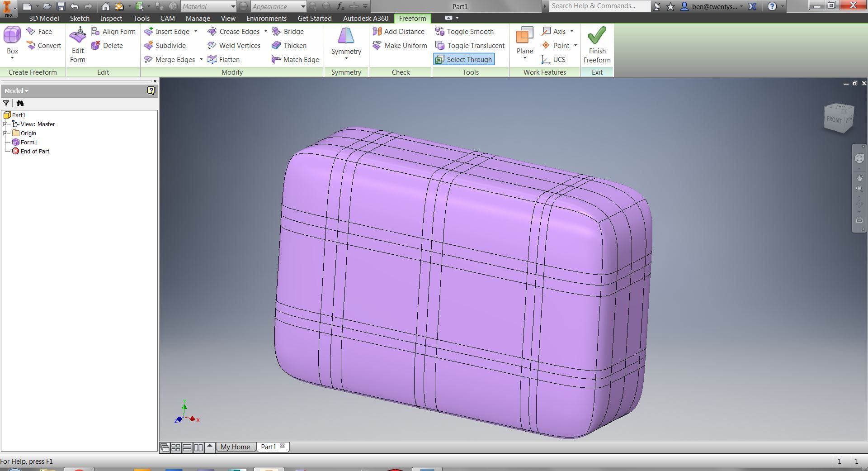Open the Material selector dropdown
The image size is (868, 471).
pos(234,6)
